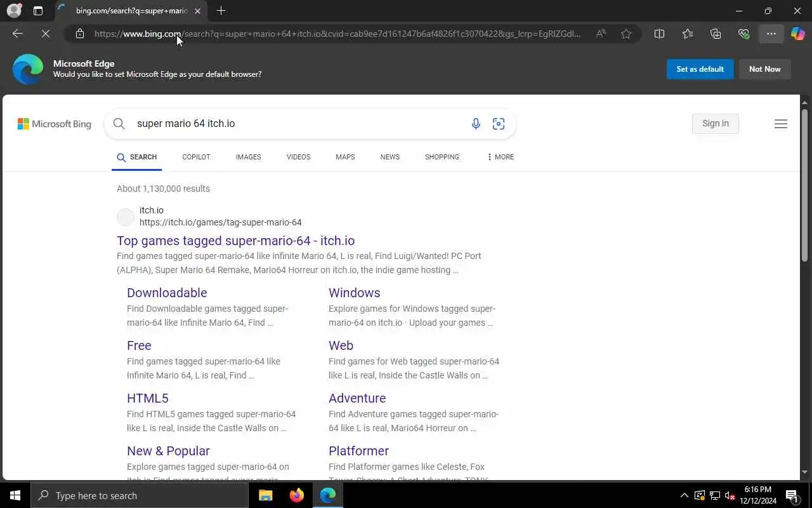Open Bing hamburger menu
This screenshot has width=812, height=508.
click(x=781, y=124)
